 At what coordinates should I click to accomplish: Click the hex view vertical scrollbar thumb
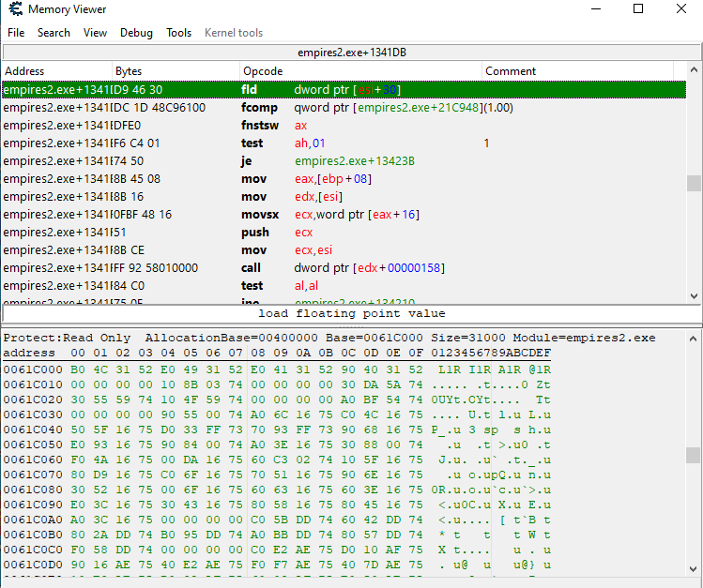pyautogui.click(x=693, y=456)
